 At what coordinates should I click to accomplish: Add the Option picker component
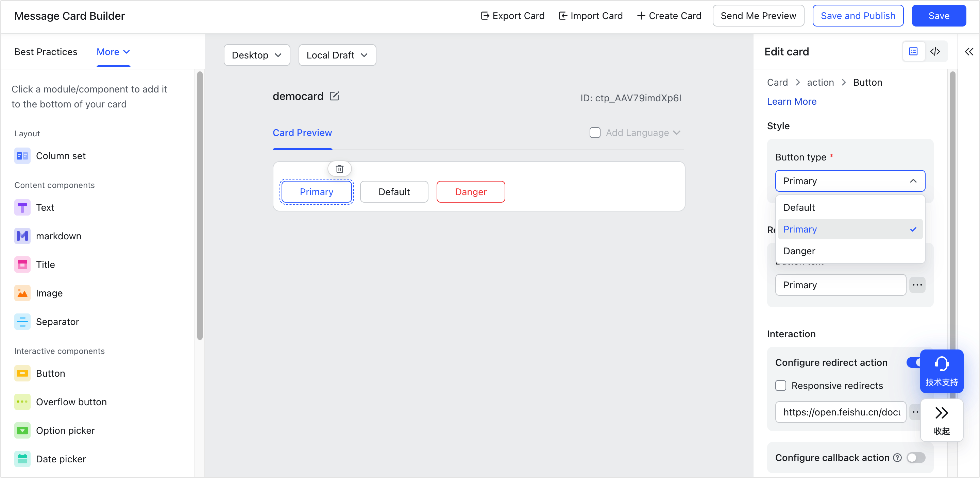pos(54,430)
